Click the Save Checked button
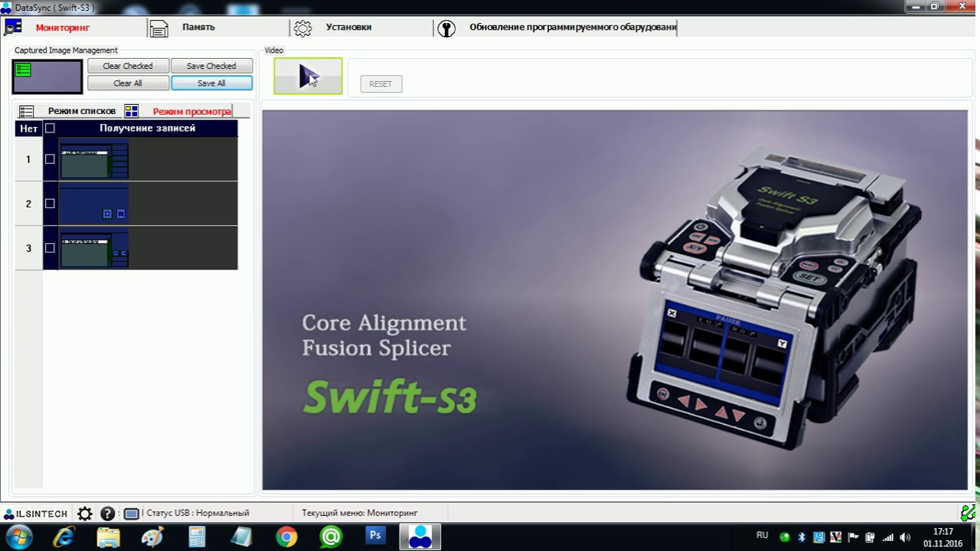980x551 pixels. point(211,66)
